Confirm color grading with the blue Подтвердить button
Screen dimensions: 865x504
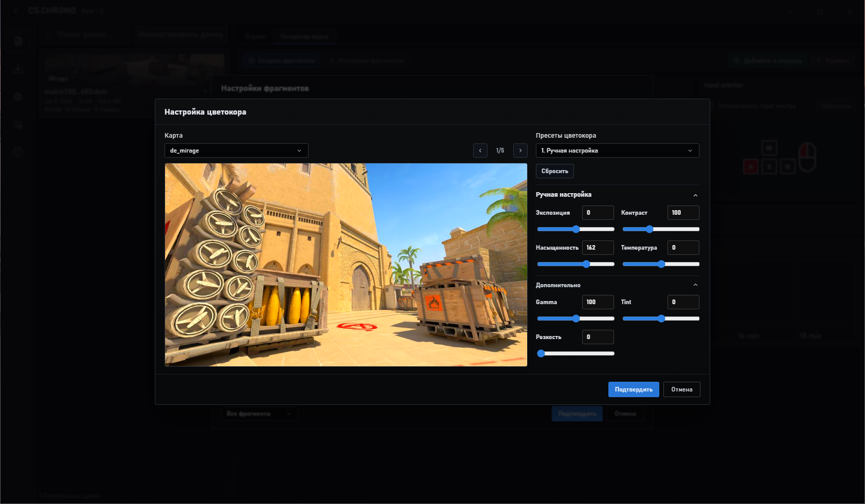tap(634, 389)
